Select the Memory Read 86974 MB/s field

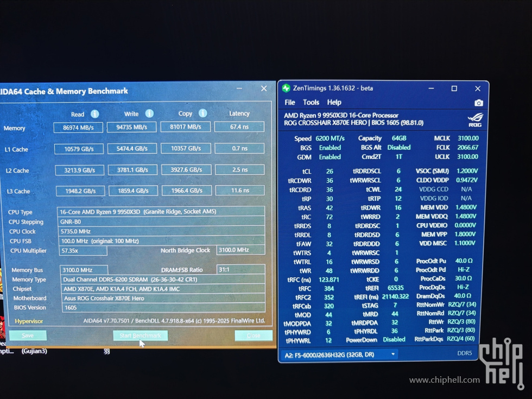78,128
